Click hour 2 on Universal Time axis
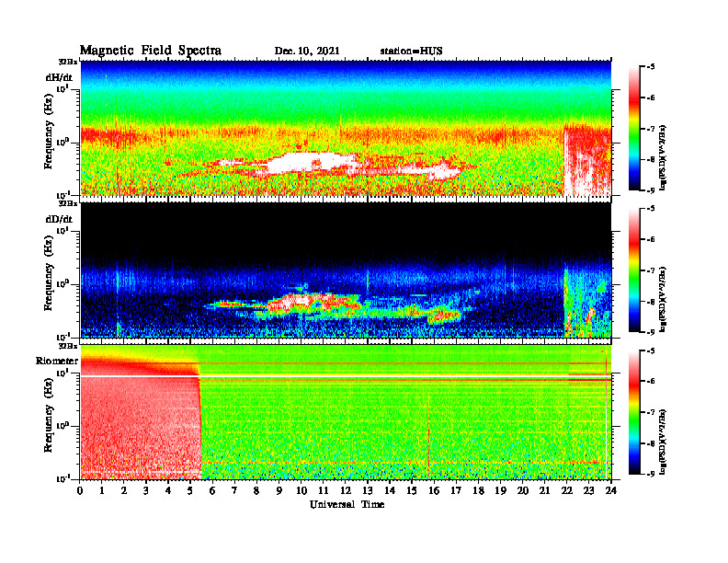Image resolution: width=728 pixels, height=563 pixels. 124,490
